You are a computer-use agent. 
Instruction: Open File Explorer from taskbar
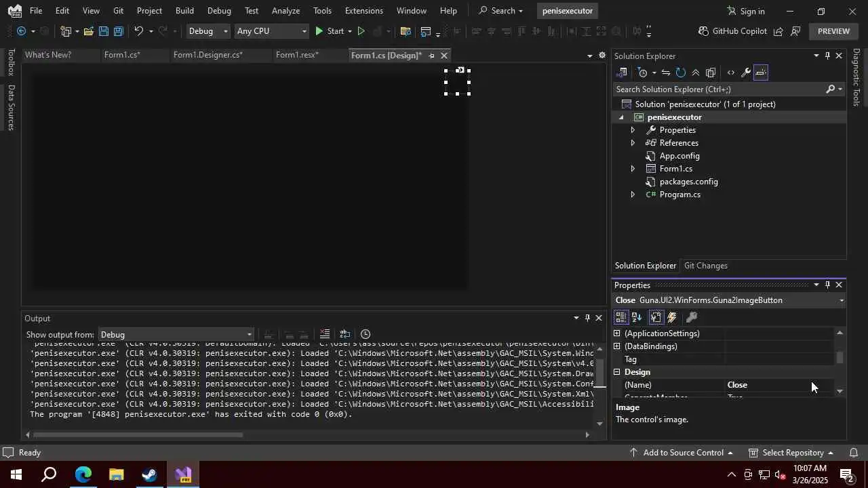tap(116, 474)
